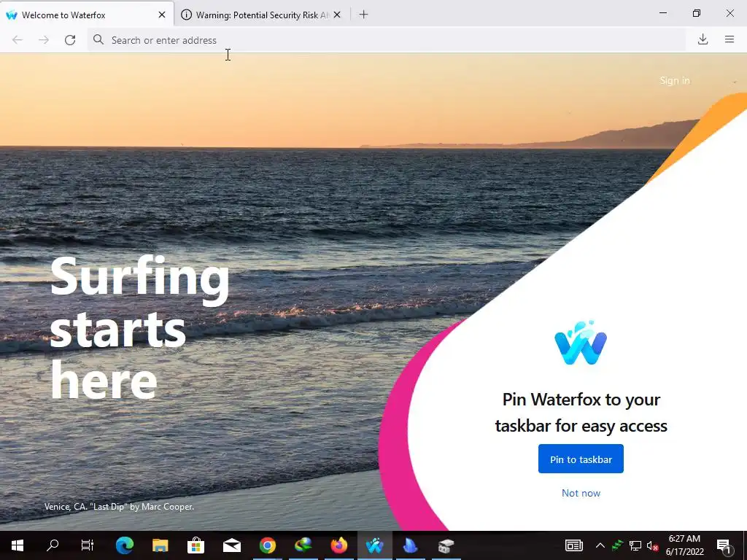Click 'Pin Waterfox to your taskbar' heading
747x560 pixels.
click(581, 413)
